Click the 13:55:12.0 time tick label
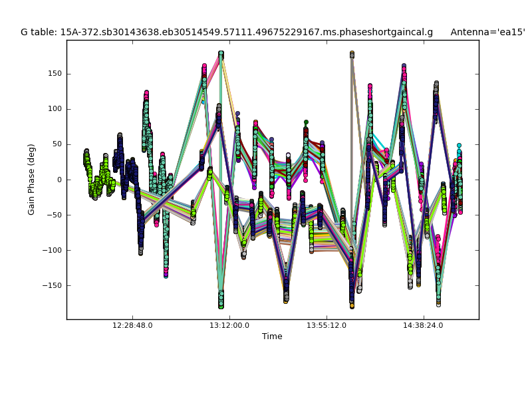 click(x=327, y=326)
